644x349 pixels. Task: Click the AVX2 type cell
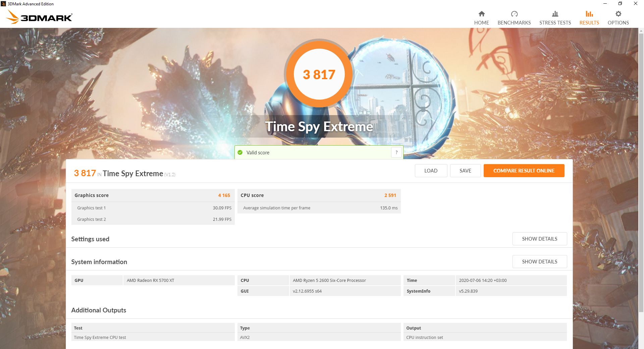(x=319, y=337)
